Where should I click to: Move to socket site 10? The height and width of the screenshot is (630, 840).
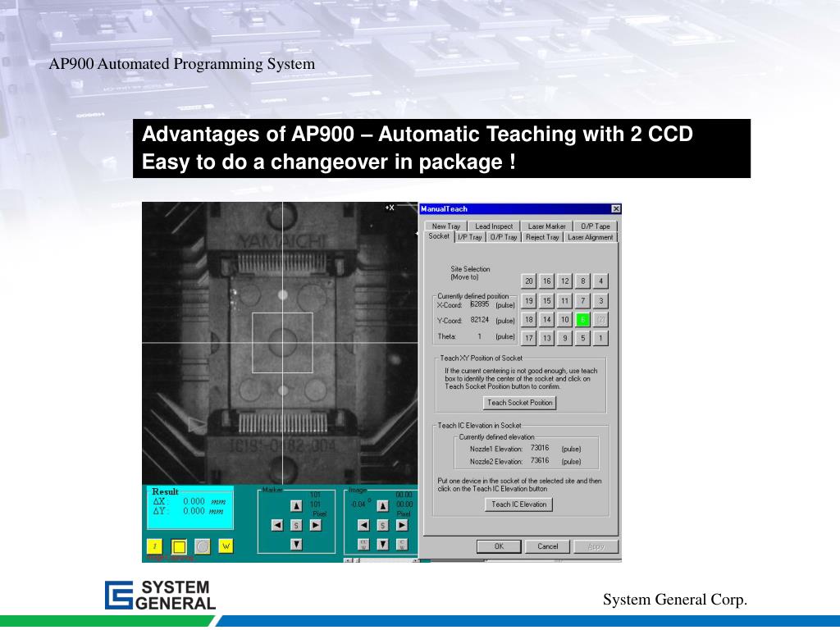[x=564, y=320]
